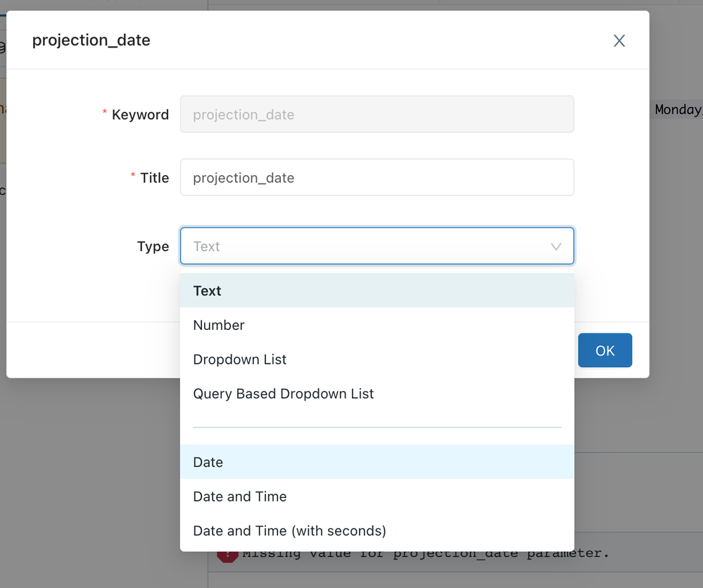This screenshot has height=588, width=703.
Task: Click the red error icon beside missing value message
Action: click(227, 555)
